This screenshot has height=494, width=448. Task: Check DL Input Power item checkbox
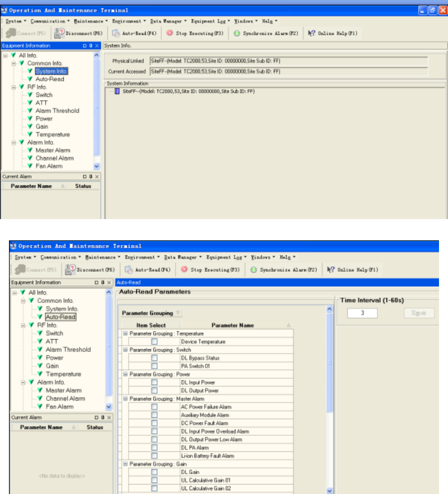(x=154, y=382)
